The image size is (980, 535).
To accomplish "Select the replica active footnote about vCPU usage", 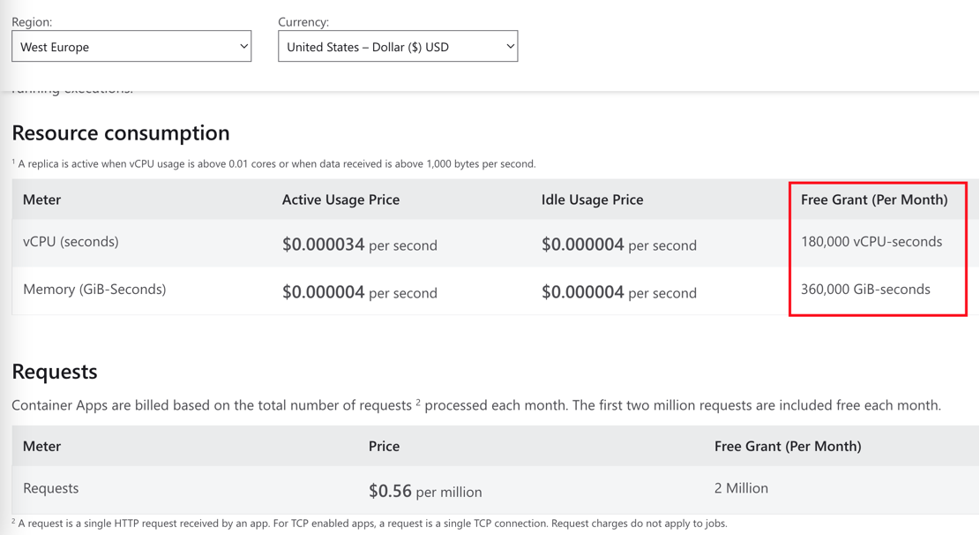I will point(273,164).
